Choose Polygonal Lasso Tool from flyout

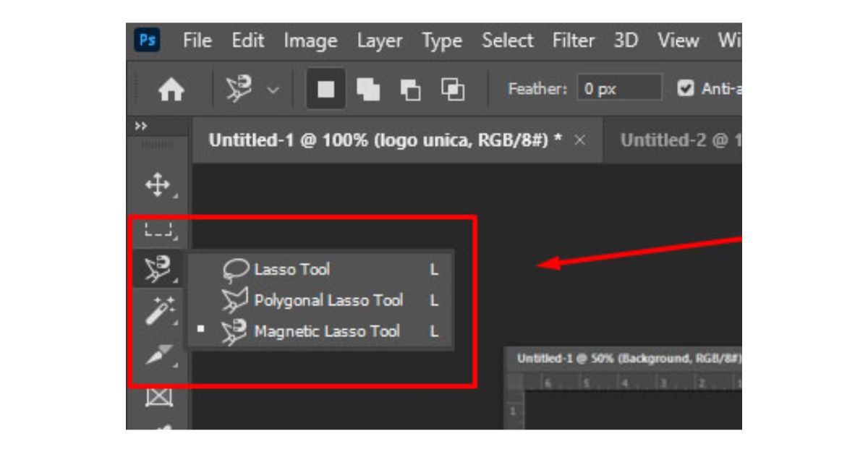[x=319, y=300]
